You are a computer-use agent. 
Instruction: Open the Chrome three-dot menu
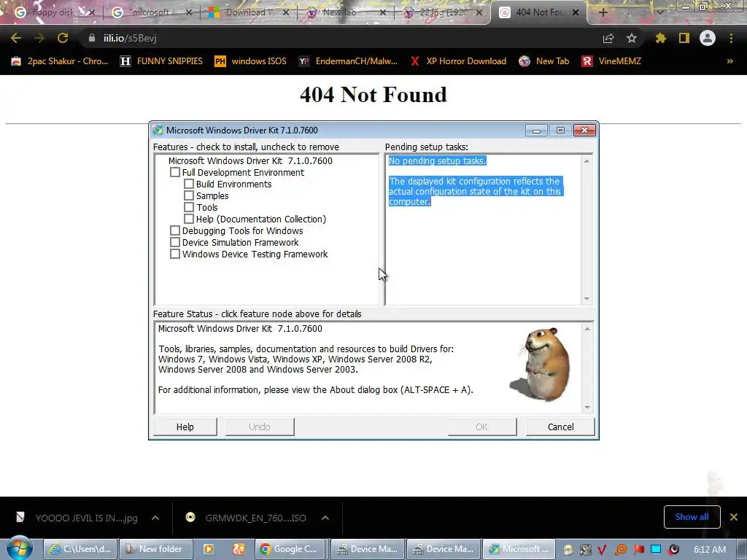(731, 38)
